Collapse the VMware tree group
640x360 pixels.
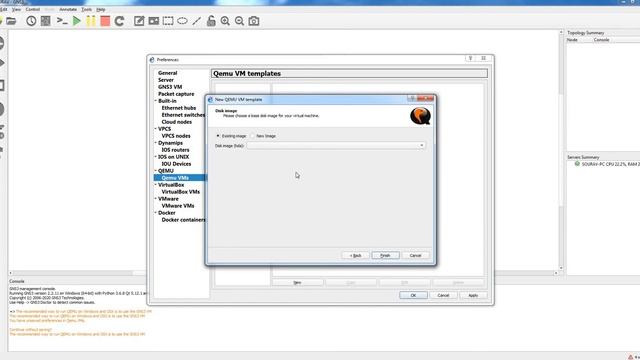pyautogui.click(x=156, y=199)
